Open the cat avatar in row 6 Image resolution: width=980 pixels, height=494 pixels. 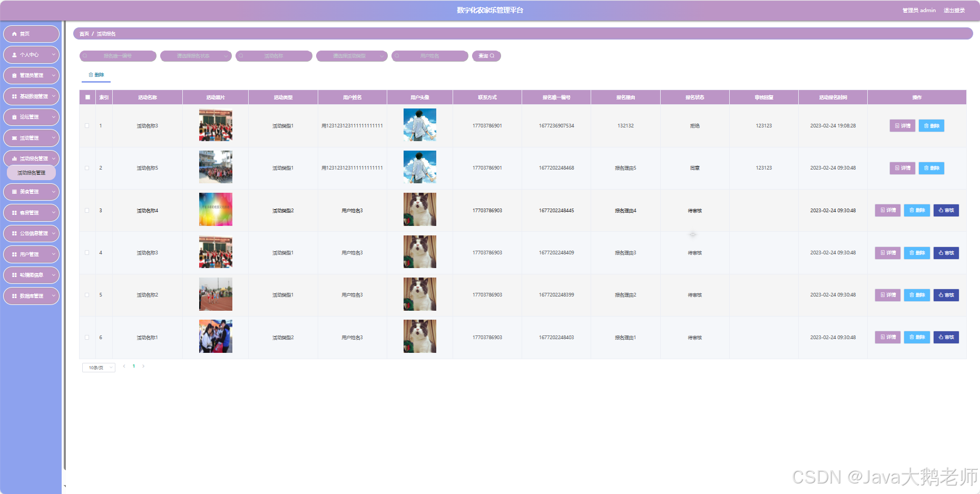(420, 337)
